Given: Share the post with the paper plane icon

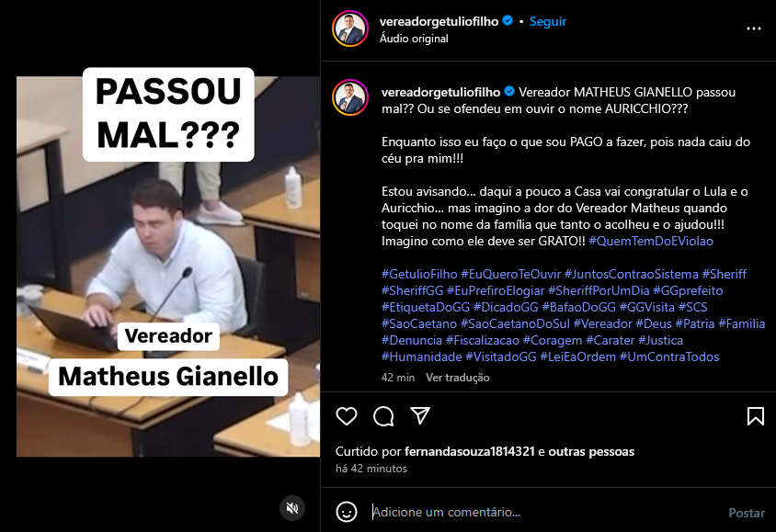Looking at the screenshot, I should [420, 416].
